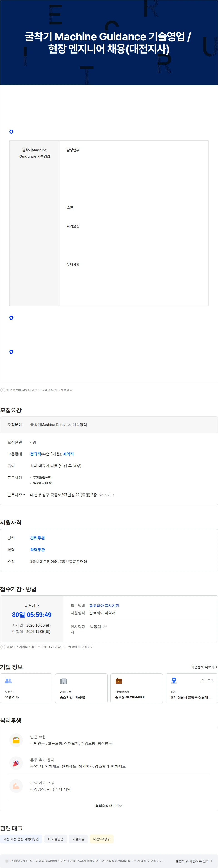Screen dimensions: 218x868
Task: Expand contact info plus icon beside 박동일
Action: pyautogui.click(x=105, y=626)
